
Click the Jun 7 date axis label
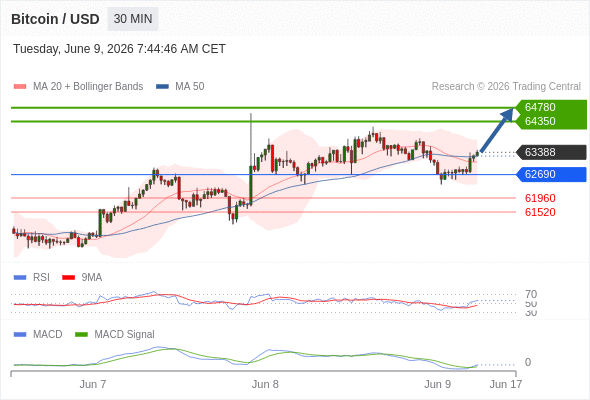93,384
